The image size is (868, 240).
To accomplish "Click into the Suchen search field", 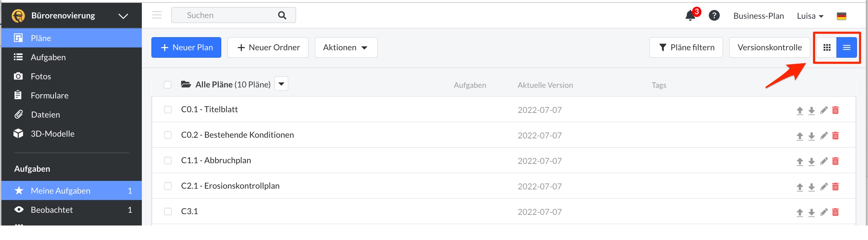I will point(233,15).
